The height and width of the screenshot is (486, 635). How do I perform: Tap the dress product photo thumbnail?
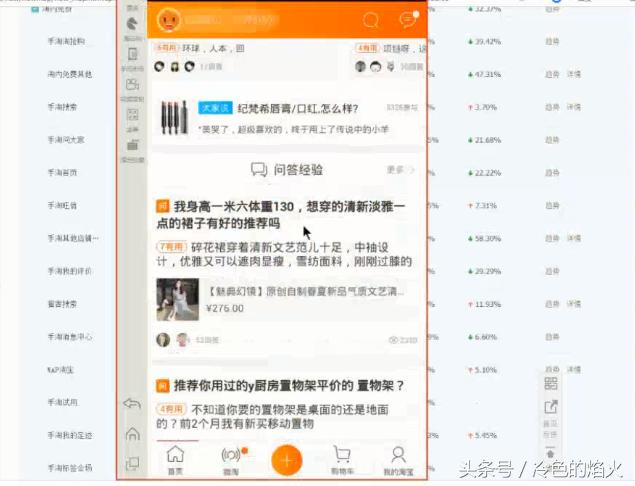(178, 299)
